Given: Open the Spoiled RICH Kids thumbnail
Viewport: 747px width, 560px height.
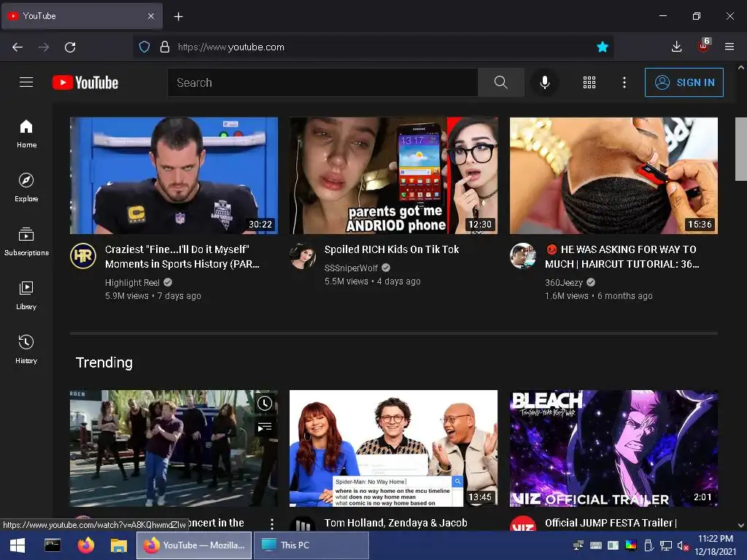Looking at the screenshot, I should pos(393,176).
